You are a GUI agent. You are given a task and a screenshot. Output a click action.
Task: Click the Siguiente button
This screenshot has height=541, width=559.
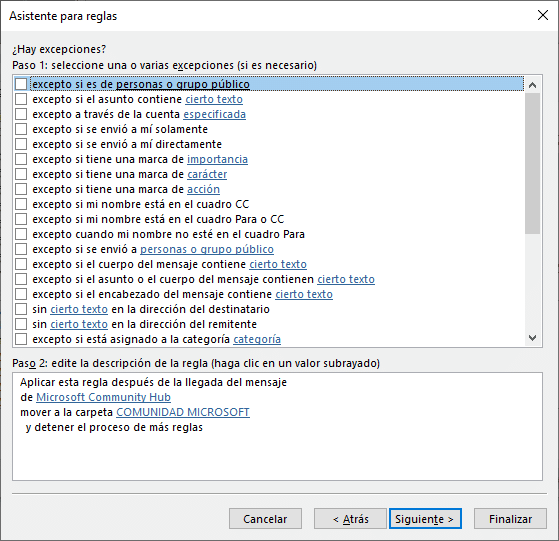click(425, 519)
